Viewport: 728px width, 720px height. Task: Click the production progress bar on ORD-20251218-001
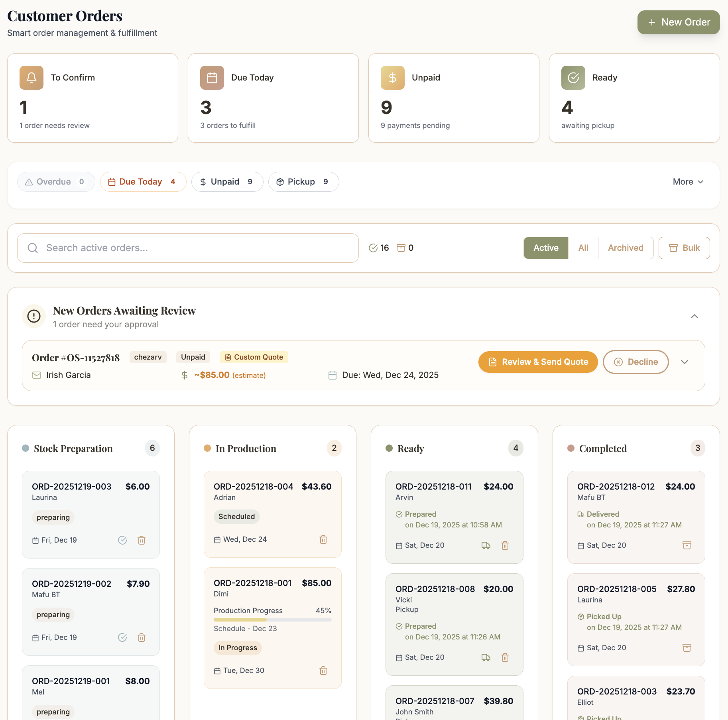point(272,620)
